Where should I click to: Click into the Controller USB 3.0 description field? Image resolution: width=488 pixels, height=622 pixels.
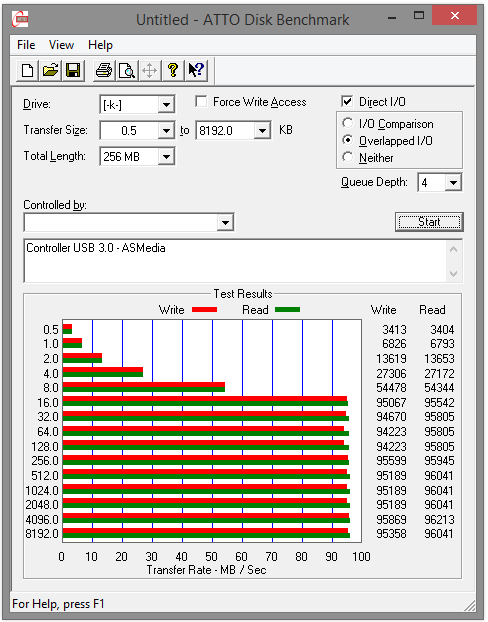point(235,261)
